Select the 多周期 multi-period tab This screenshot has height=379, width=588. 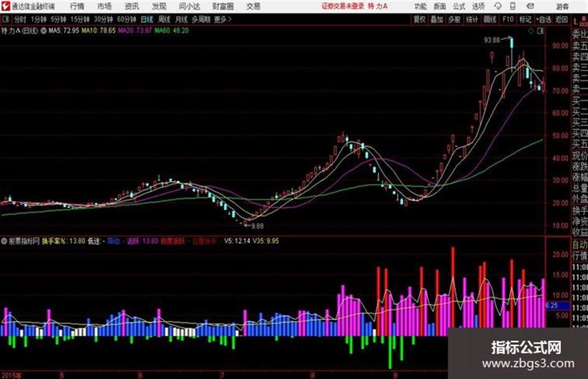[201, 19]
